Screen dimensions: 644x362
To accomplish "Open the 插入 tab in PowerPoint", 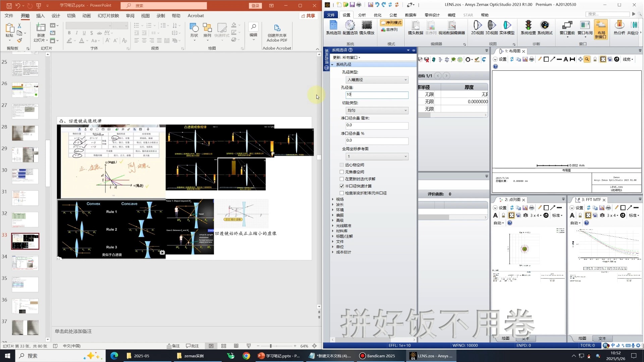I will (40, 16).
